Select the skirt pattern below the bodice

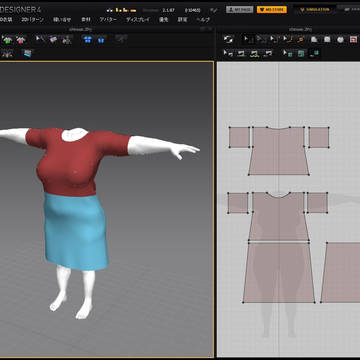pos(279,272)
